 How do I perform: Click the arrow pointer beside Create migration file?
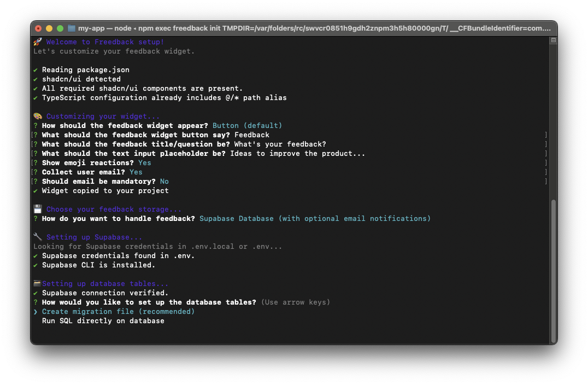pyautogui.click(x=36, y=312)
